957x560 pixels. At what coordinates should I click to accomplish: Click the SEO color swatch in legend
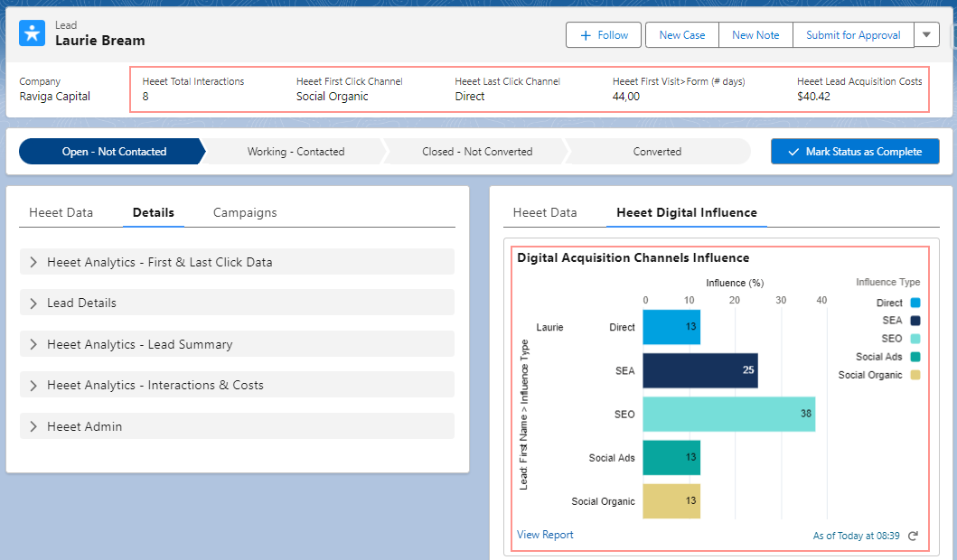point(915,339)
